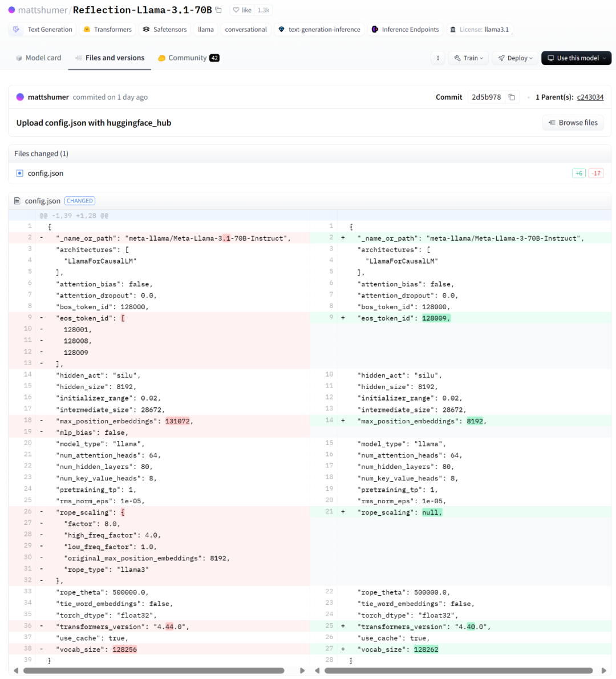The width and height of the screenshot is (616, 679).
Task: Click the Safetensors tag
Action: 165,30
